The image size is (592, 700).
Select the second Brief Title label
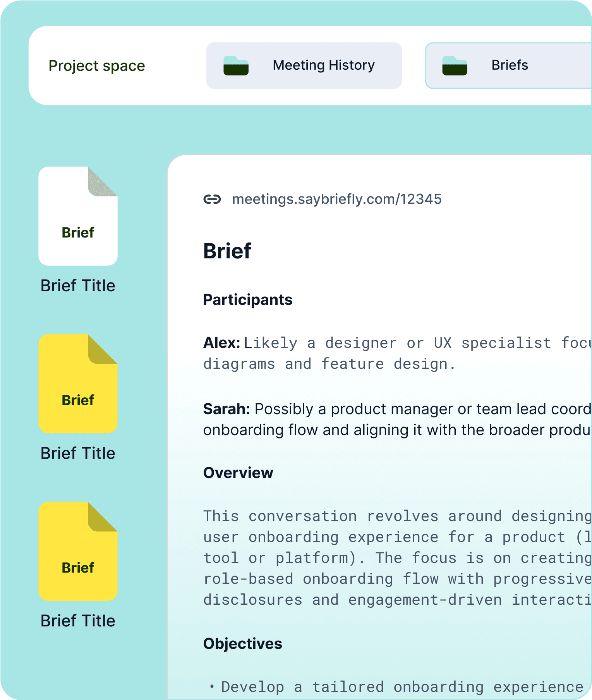(x=78, y=453)
